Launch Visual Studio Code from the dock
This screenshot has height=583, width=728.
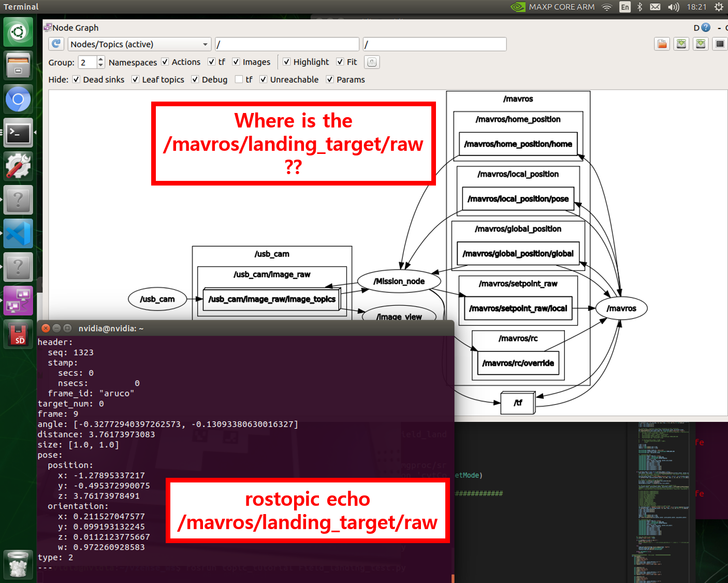point(18,233)
